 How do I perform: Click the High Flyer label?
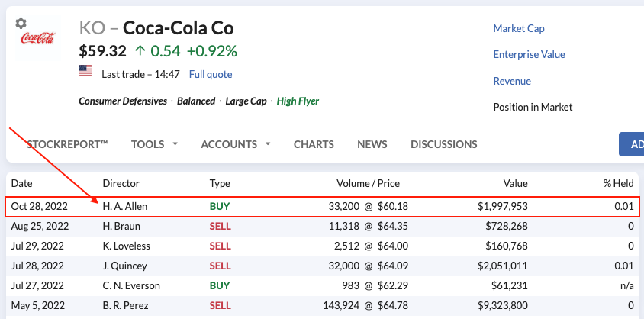pyautogui.click(x=298, y=101)
